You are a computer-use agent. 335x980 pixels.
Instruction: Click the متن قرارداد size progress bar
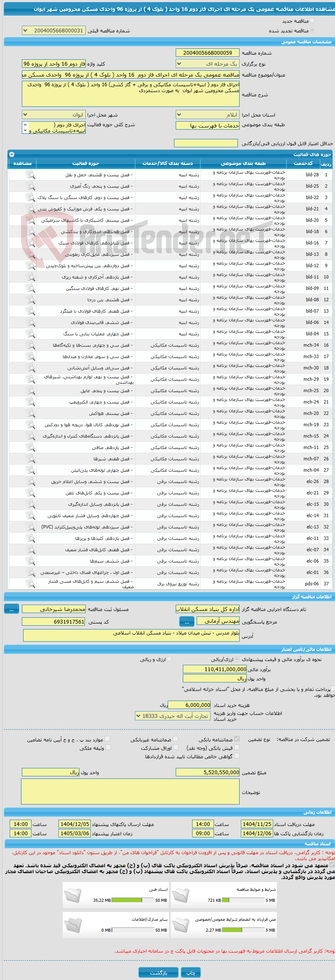[243, 930]
